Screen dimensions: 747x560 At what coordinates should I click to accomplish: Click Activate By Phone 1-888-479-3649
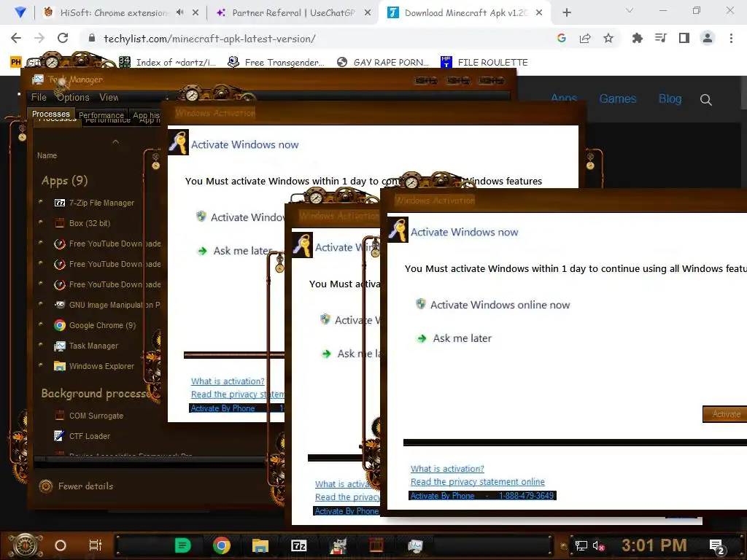pos(482,496)
